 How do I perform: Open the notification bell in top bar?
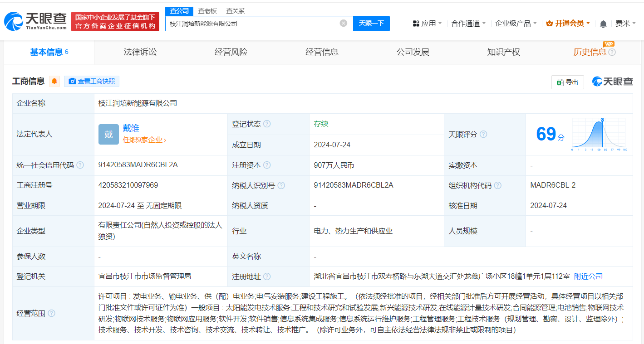pos(604,23)
